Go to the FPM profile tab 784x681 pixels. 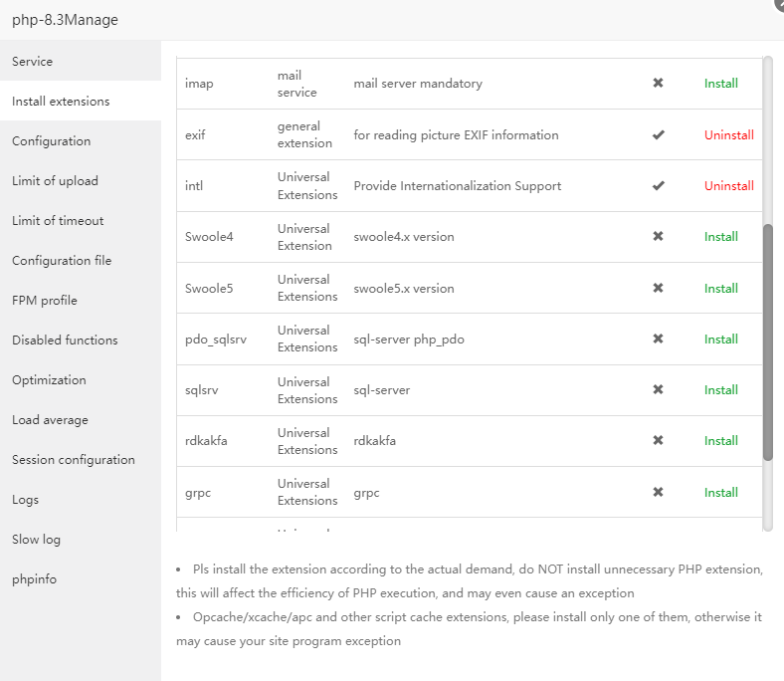44,301
